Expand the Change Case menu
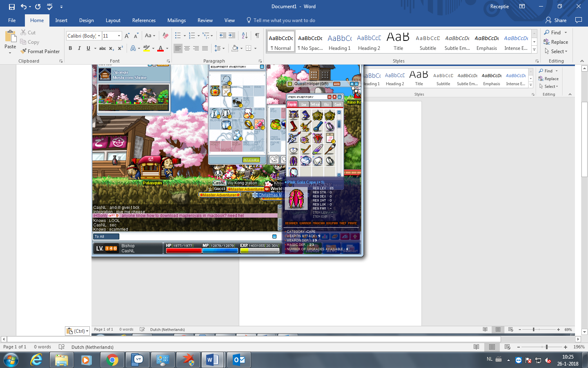The width and height of the screenshot is (588, 368). (149, 36)
